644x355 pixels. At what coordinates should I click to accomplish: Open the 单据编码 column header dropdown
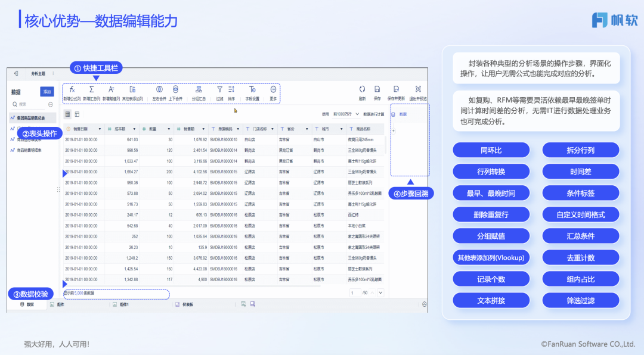(238, 129)
